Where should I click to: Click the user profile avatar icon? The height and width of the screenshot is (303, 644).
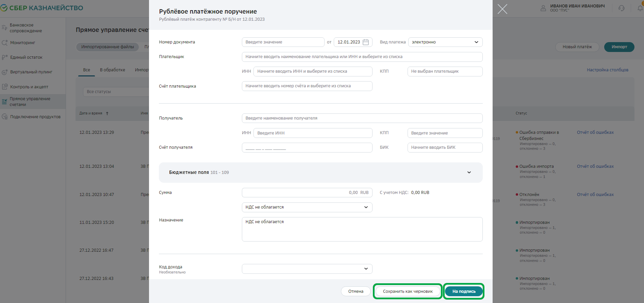[x=543, y=8]
